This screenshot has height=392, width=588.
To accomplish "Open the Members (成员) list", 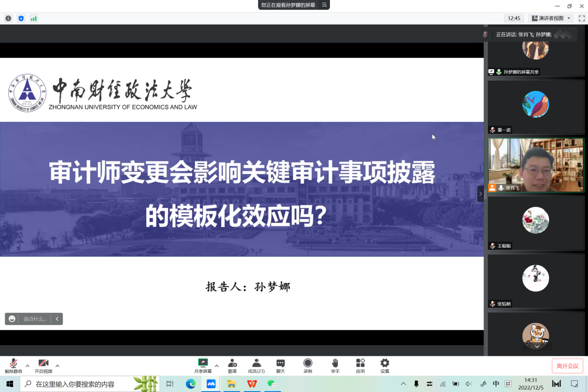I will [256, 363].
